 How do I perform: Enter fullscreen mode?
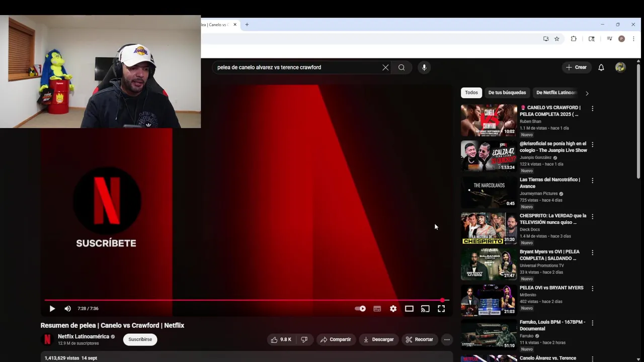(441, 309)
